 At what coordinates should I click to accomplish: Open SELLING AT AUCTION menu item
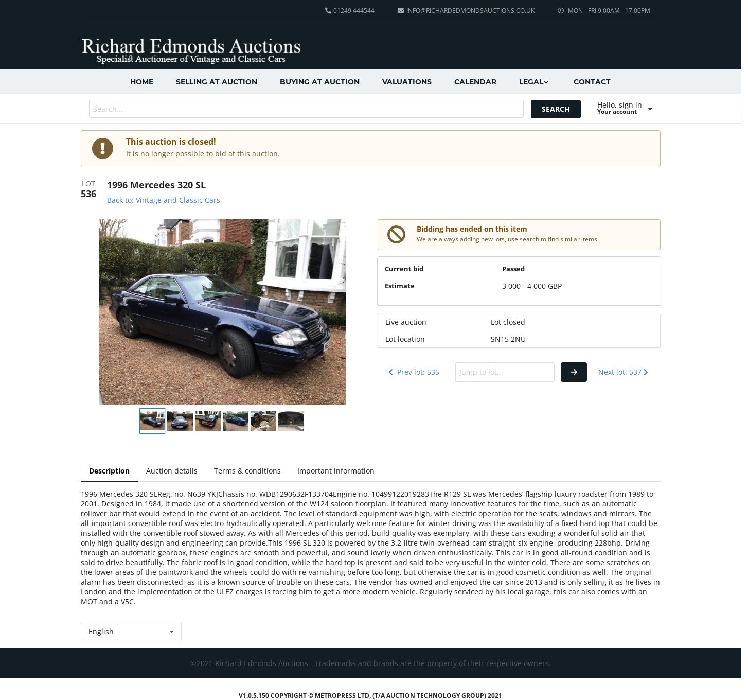pyautogui.click(x=217, y=82)
